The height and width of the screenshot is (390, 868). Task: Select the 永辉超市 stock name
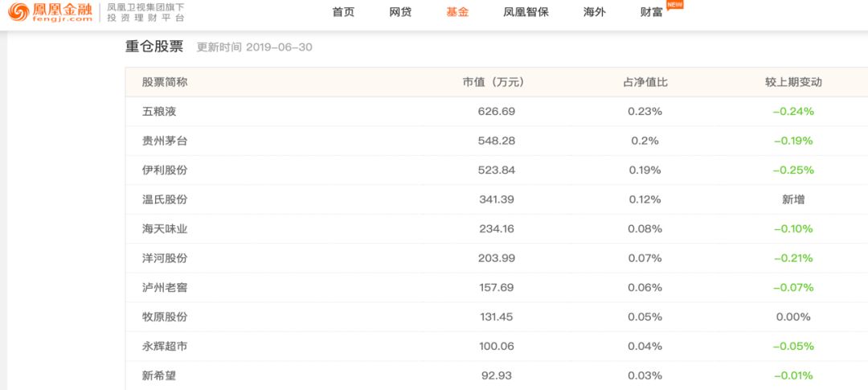coord(165,347)
